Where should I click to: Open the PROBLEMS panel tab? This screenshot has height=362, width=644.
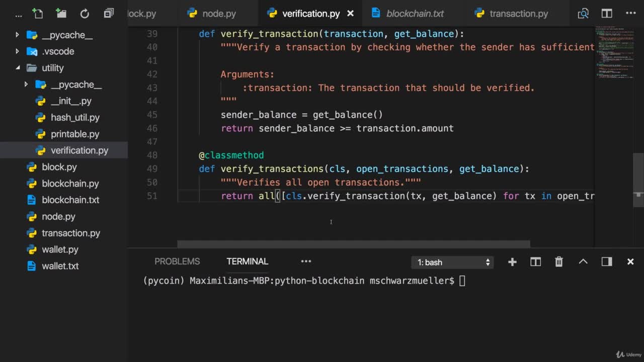tap(177, 261)
